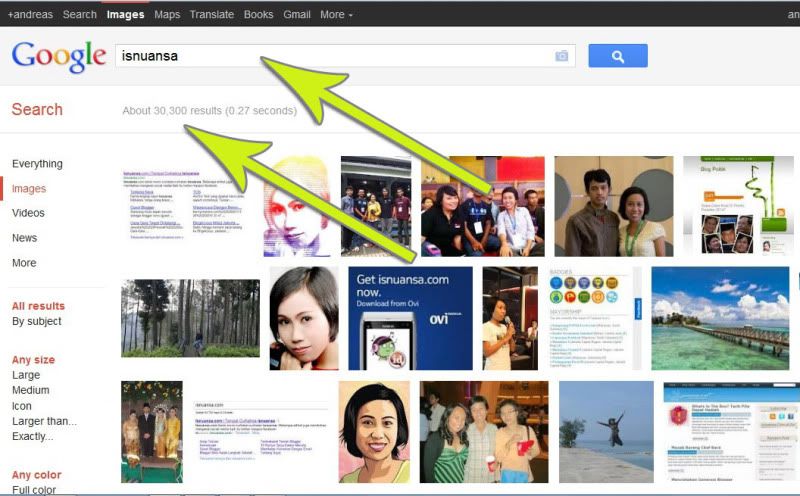Open Search in the top black bar
Viewport: 800px width, 496px height.
80,14
